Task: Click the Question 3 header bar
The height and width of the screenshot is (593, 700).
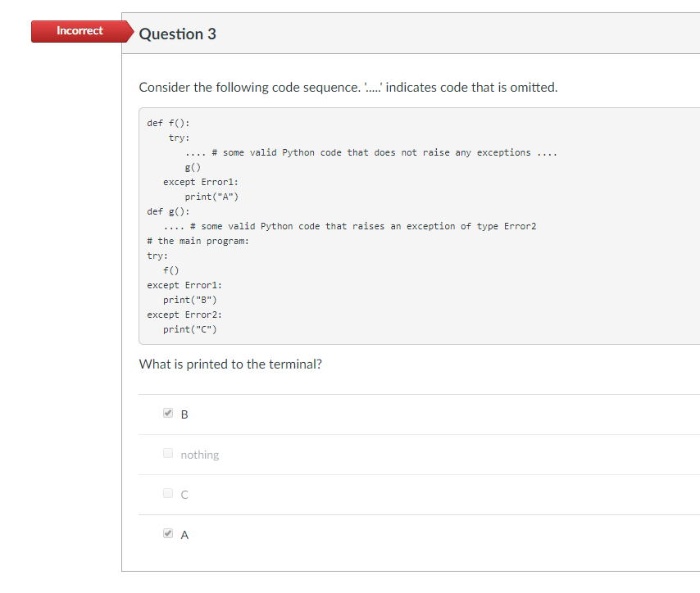Action: [x=410, y=33]
